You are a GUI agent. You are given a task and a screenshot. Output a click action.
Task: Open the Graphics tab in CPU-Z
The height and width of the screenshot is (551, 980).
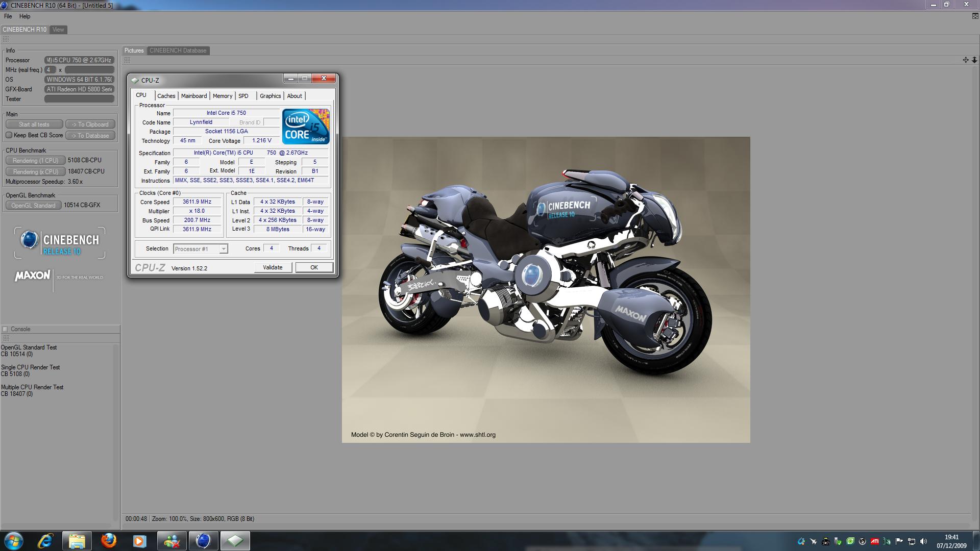coord(270,96)
